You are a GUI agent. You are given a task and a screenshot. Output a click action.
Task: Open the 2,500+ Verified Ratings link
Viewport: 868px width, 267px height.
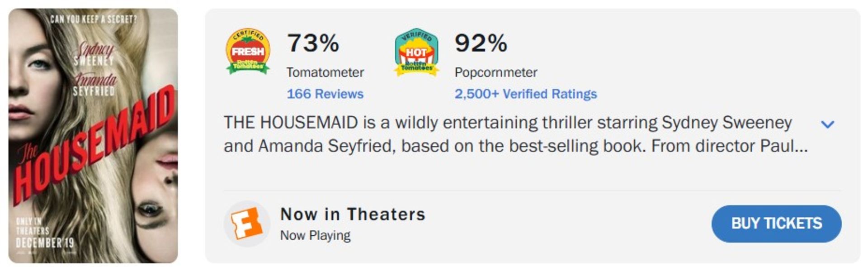(525, 94)
